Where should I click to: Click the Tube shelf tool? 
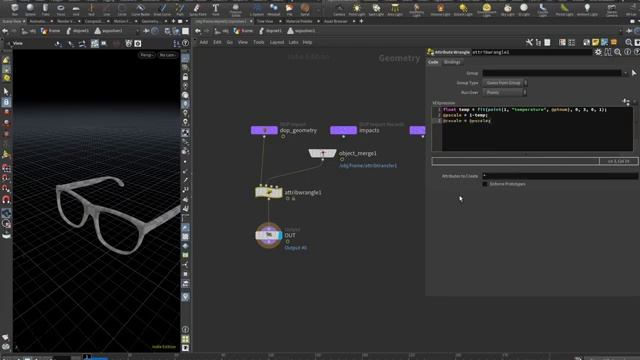[45, 9]
